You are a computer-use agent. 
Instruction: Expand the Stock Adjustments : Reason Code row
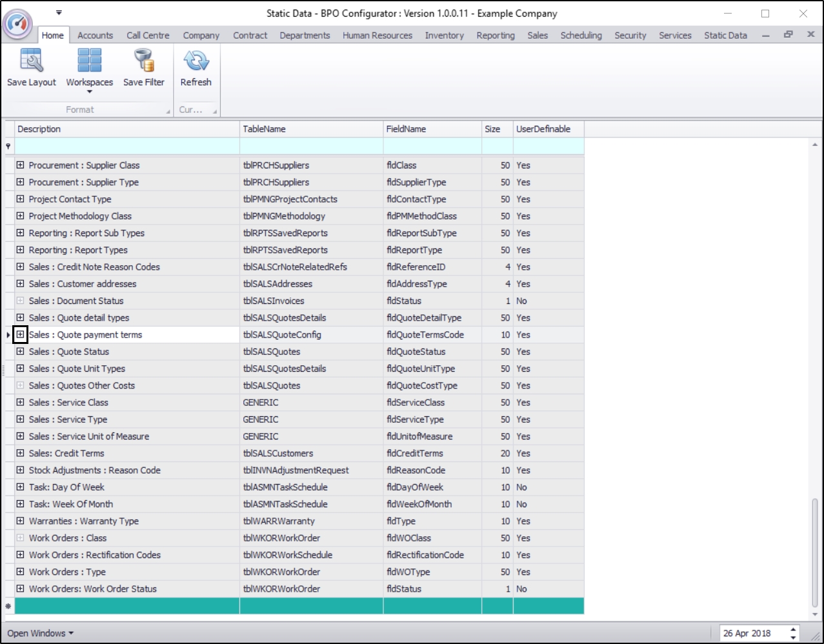[20, 470]
